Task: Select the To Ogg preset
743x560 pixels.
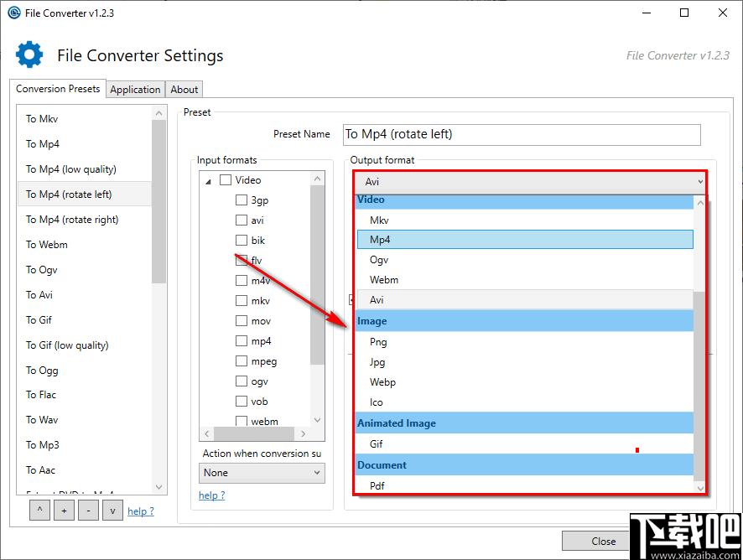Action: coord(85,370)
